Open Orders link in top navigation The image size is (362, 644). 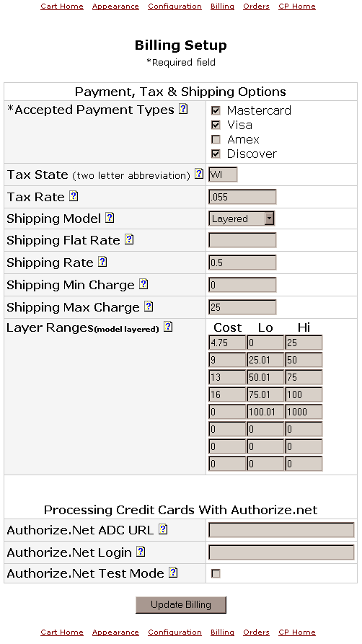click(x=256, y=6)
